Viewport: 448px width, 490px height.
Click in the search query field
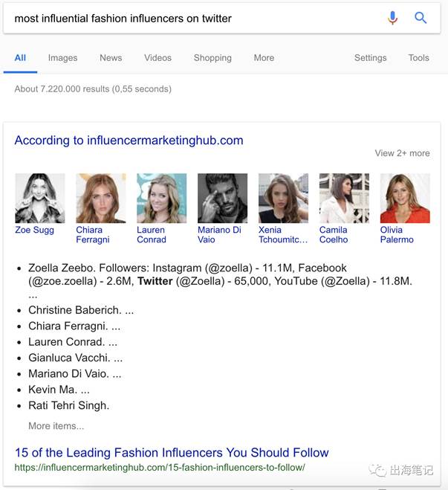tap(193, 19)
